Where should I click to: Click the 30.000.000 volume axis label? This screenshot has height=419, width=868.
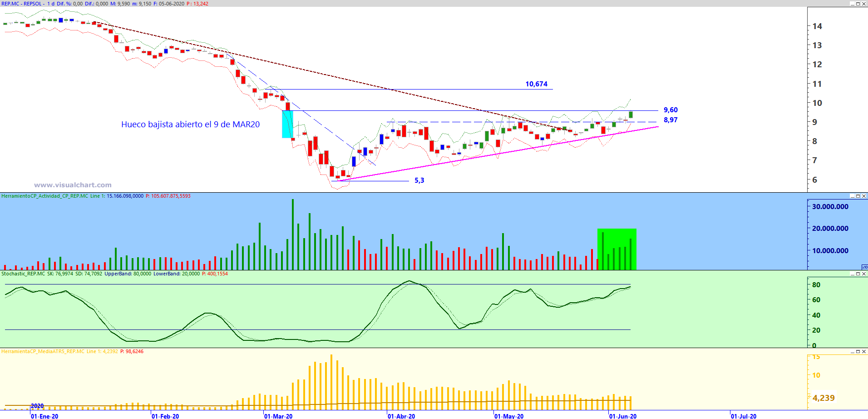[830, 207]
